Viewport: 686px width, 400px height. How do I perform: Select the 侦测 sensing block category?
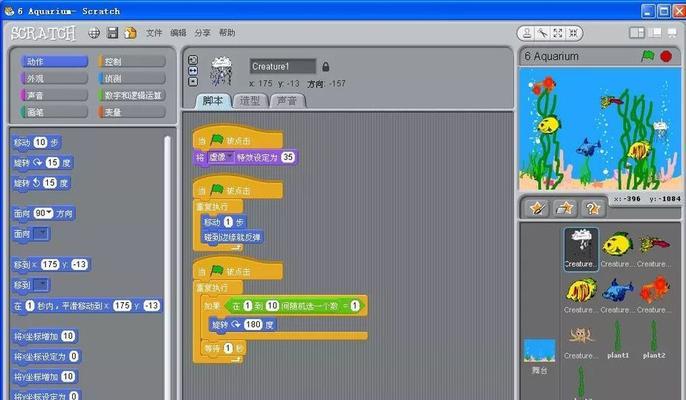coord(132,79)
